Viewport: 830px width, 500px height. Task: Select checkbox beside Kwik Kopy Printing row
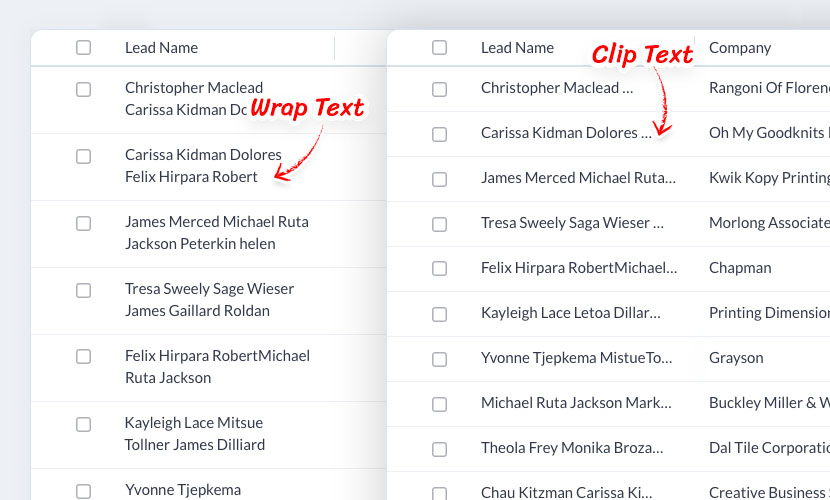point(439,179)
